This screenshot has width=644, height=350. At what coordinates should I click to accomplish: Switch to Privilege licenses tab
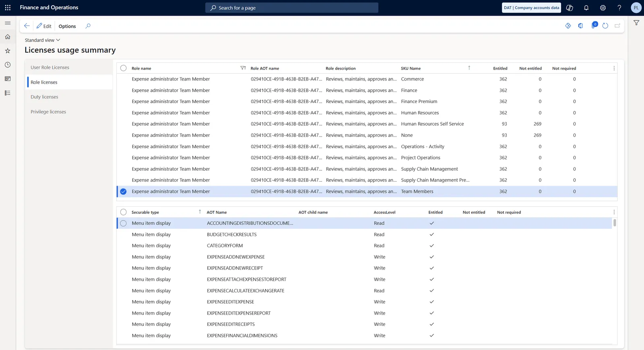coord(48,112)
